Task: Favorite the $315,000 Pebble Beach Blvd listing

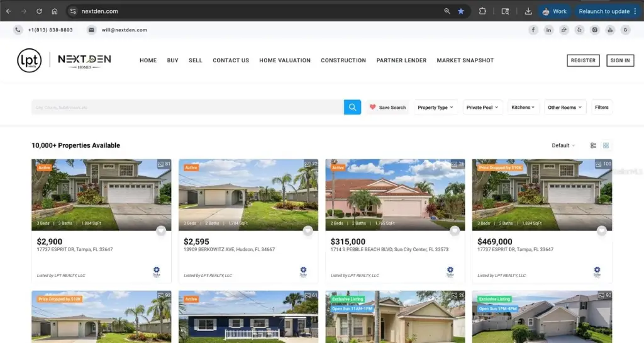Action: pos(455,230)
